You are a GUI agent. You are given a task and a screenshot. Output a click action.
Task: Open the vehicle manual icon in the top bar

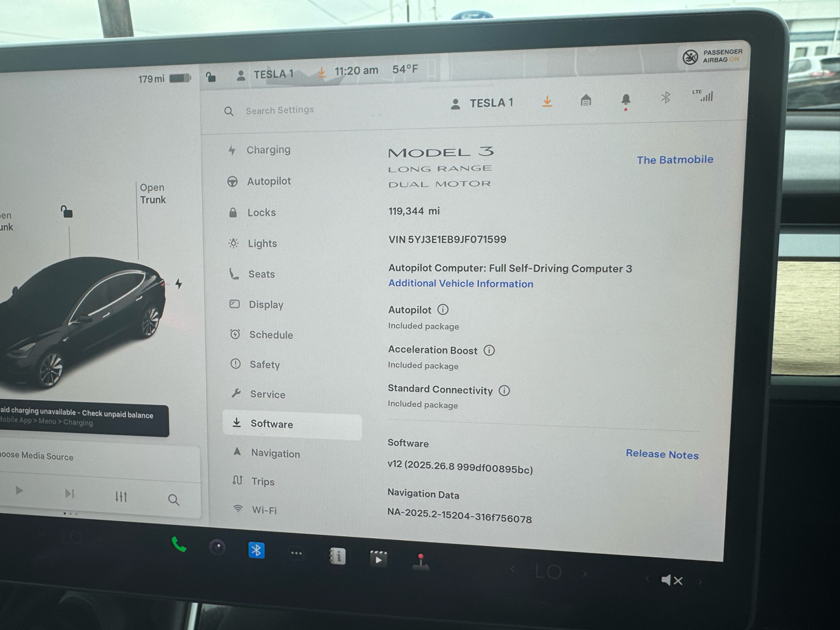coord(585,100)
